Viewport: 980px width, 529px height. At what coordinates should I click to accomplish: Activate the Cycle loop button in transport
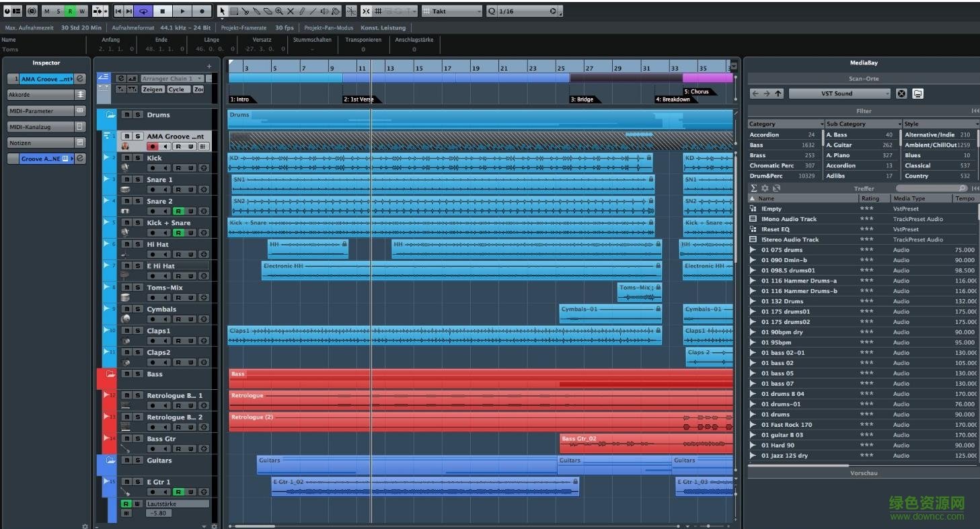(143, 11)
